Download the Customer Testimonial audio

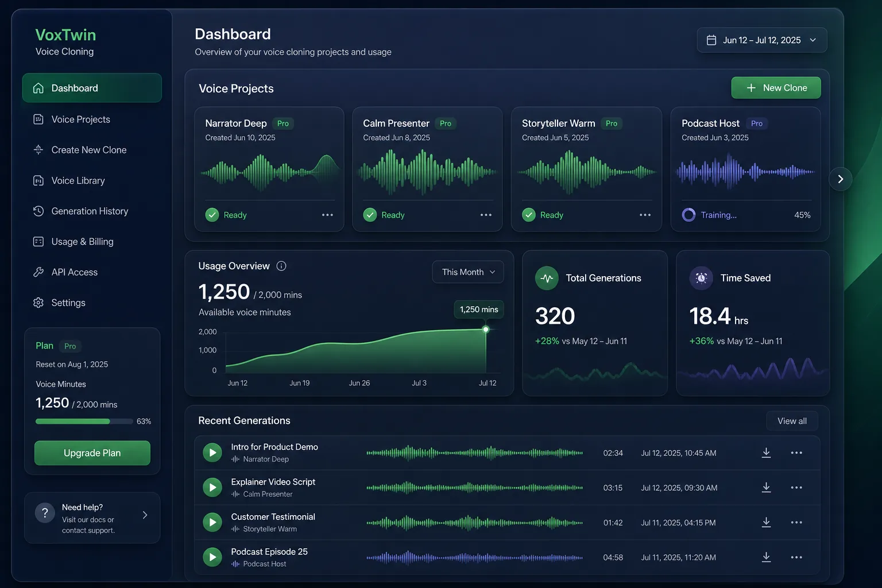pyautogui.click(x=766, y=523)
